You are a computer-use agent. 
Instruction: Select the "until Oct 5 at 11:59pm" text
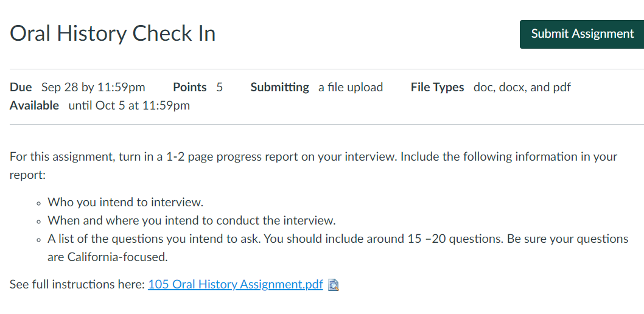click(129, 106)
